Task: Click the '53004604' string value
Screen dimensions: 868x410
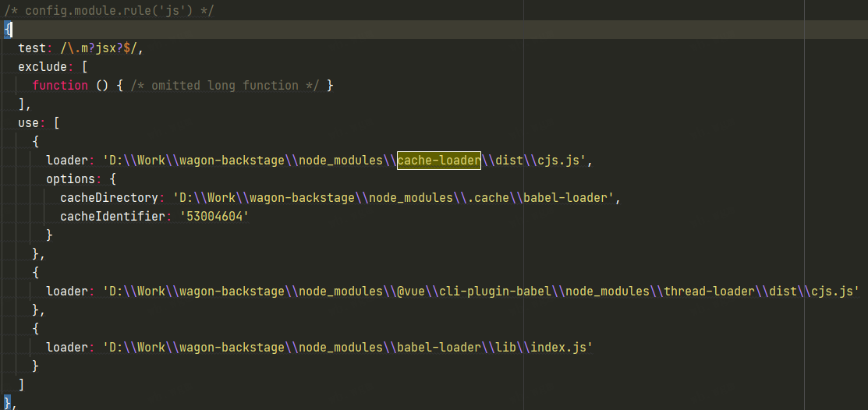Action: point(213,217)
